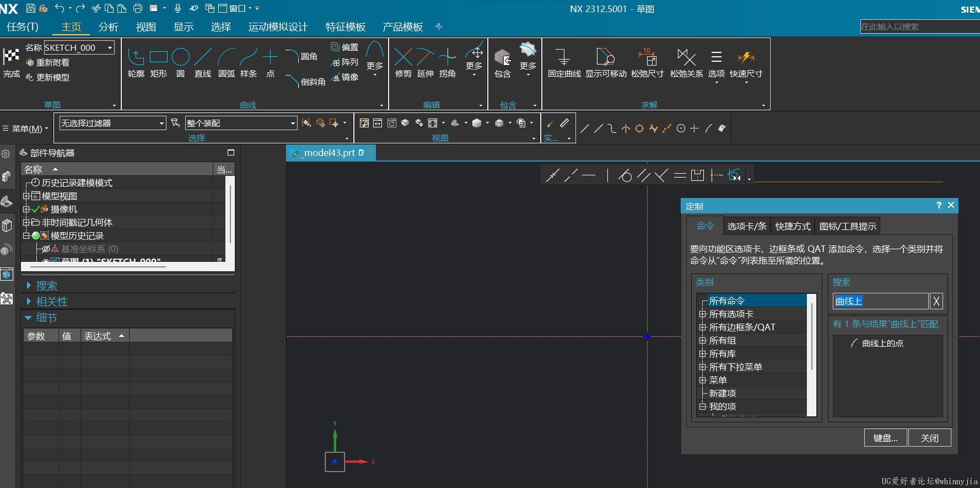Click the Pattern (阵列) curve tool
Viewport: 980px width, 488px height.
click(344, 62)
